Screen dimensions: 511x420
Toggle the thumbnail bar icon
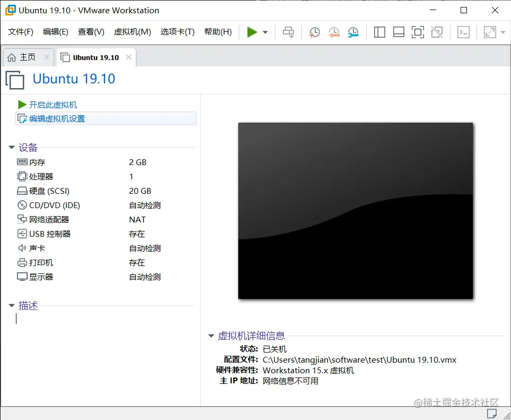399,32
